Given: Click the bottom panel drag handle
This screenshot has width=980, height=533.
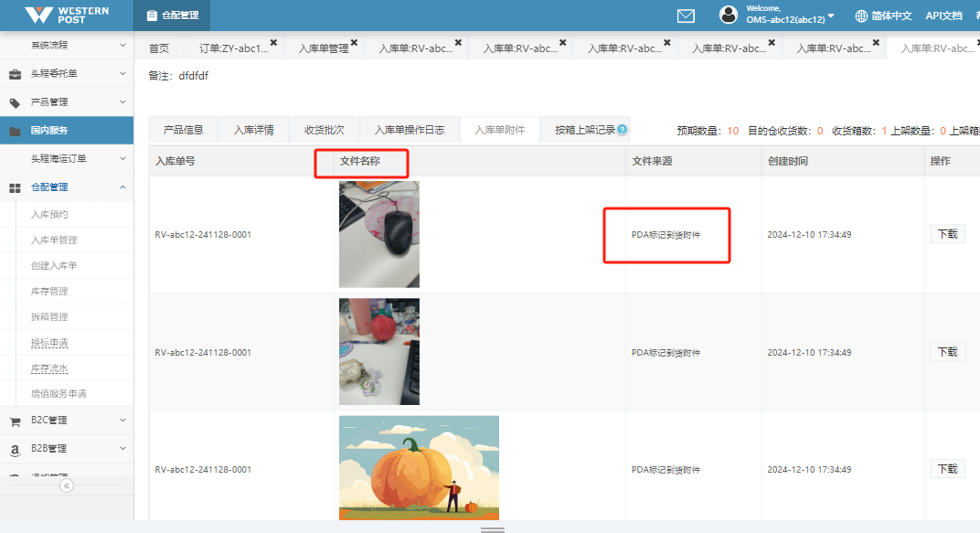Looking at the screenshot, I should 493,529.
